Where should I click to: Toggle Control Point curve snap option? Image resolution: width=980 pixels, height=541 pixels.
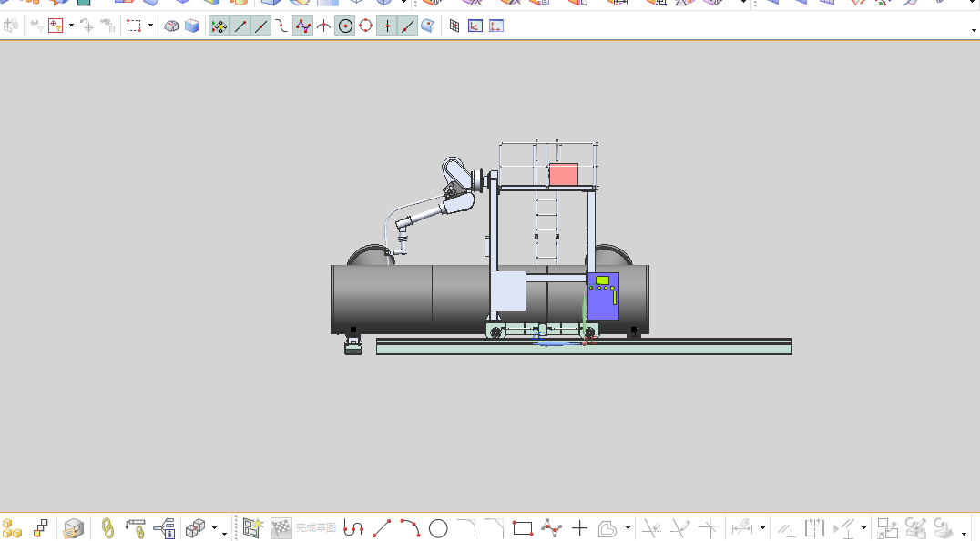pos(281,26)
